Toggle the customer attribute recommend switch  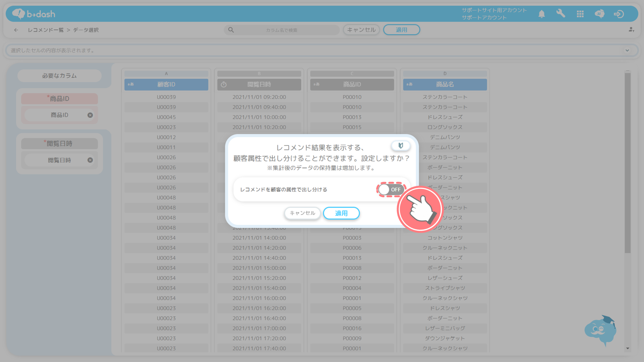coord(391,190)
